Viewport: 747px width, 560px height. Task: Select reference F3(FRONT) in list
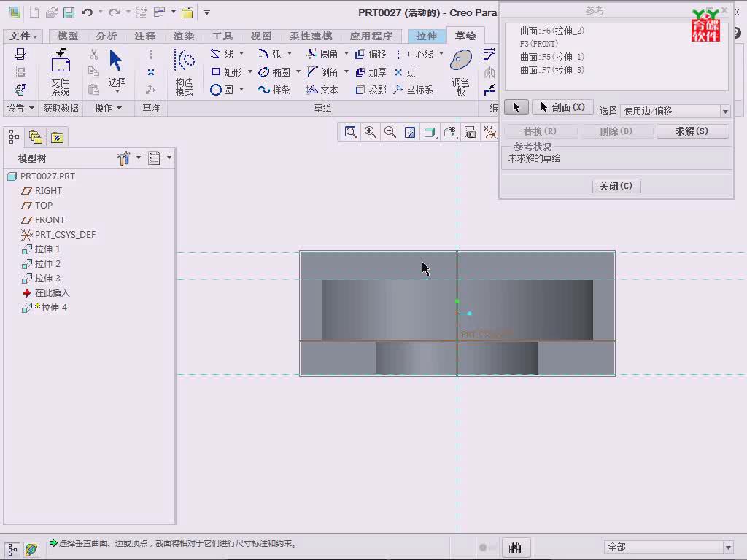(539, 44)
